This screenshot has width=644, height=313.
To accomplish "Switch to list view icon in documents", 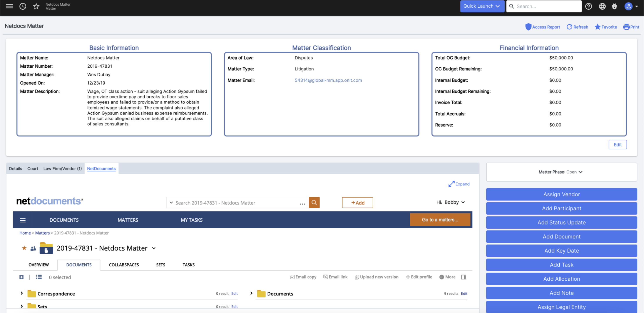I will pyautogui.click(x=39, y=277).
